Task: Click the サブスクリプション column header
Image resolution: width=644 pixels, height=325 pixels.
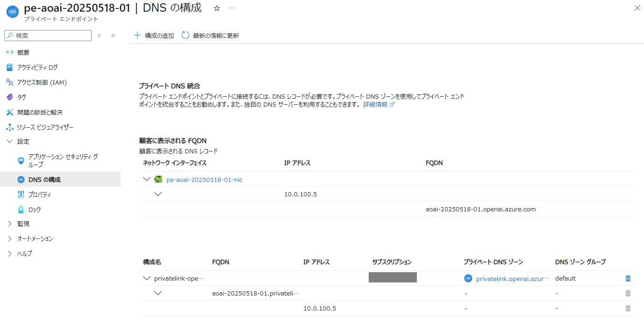Action: [392, 262]
